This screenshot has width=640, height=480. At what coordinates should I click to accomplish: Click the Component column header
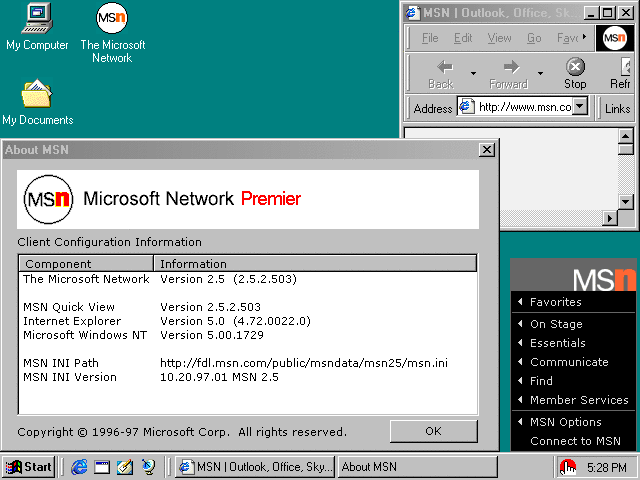click(x=86, y=264)
